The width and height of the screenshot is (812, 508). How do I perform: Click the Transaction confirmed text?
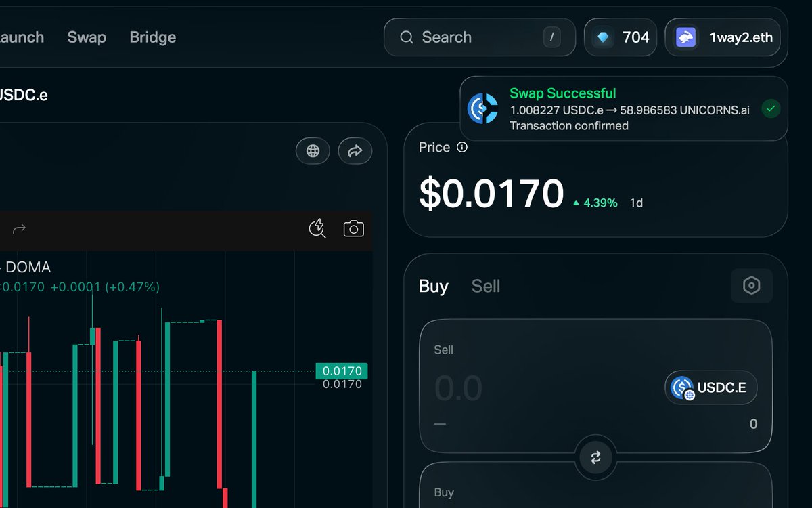(569, 125)
